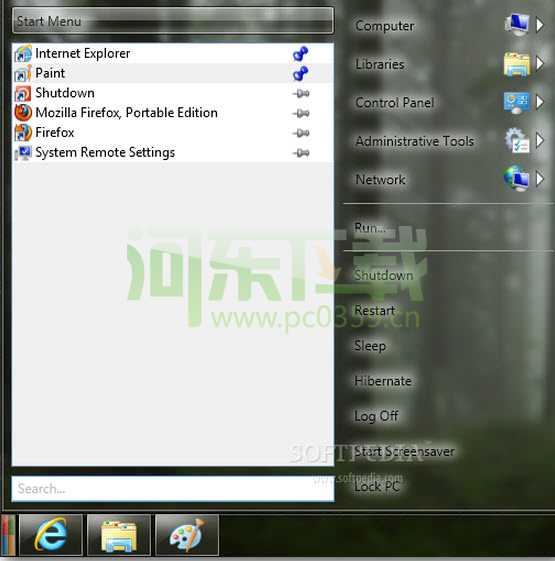Click the Shutdown shortcut icon in program list
Image resolution: width=555 pixels, height=561 pixels.
(23, 93)
